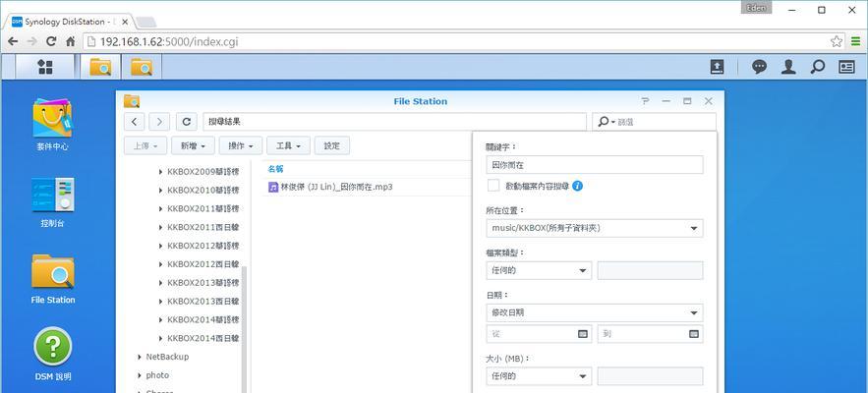Image resolution: width=868 pixels, height=393 pixels.
Task: Click the info icon beside 啟動檔案內容搜尋
Action: coord(577,186)
